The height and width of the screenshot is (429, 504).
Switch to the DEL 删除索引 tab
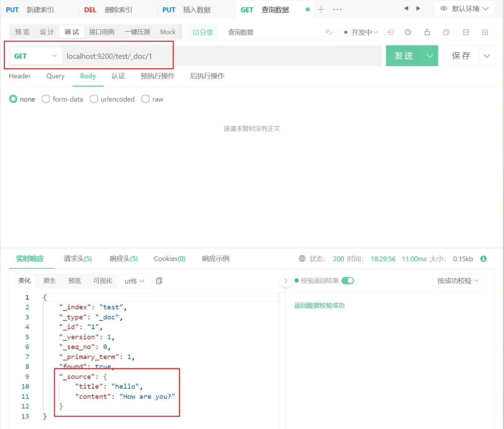(x=108, y=10)
